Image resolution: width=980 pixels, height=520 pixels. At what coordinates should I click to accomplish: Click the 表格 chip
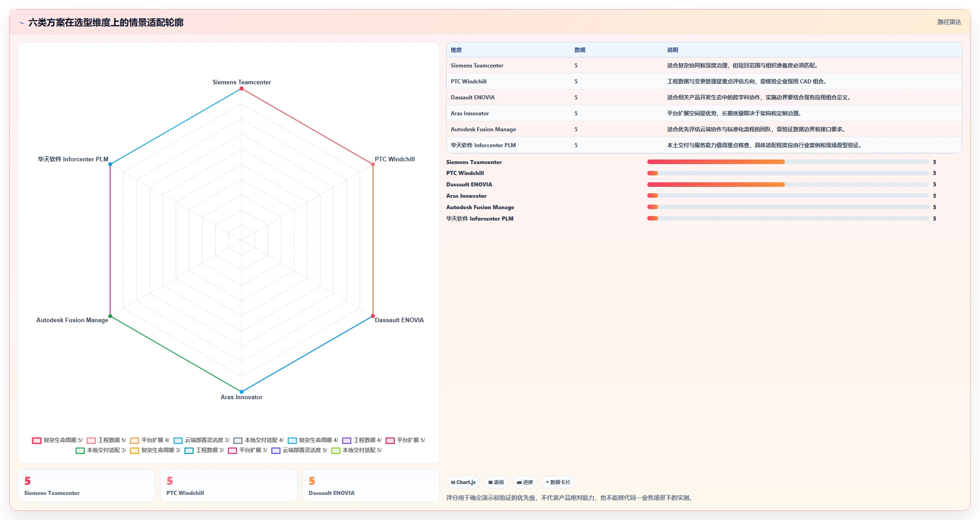496,482
